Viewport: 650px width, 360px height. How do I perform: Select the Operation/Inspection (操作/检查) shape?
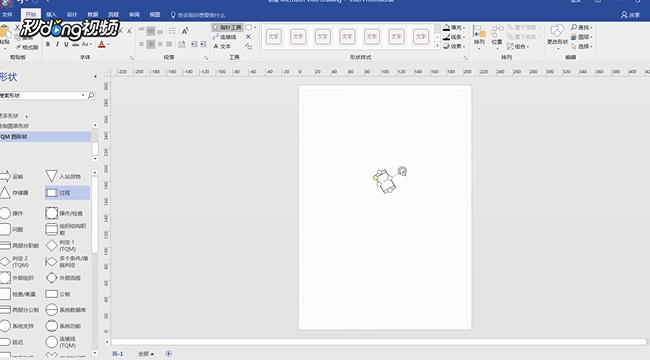[64, 213]
